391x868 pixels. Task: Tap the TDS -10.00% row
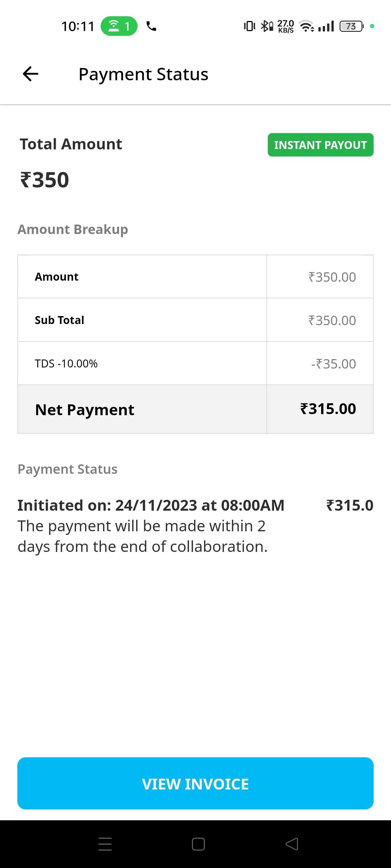(66, 363)
